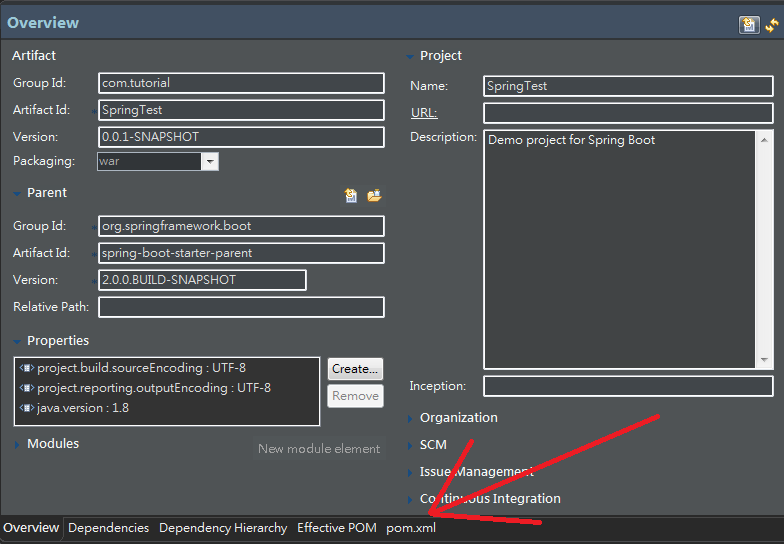The height and width of the screenshot is (544, 784).
Task: Switch to the Overview tab
Action: [x=31, y=528]
